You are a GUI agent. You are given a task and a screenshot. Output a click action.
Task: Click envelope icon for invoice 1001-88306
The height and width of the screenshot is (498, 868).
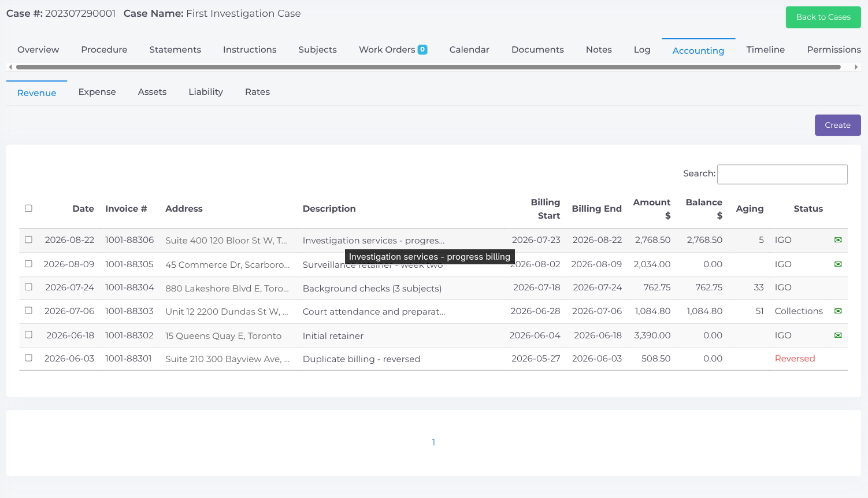pos(838,240)
